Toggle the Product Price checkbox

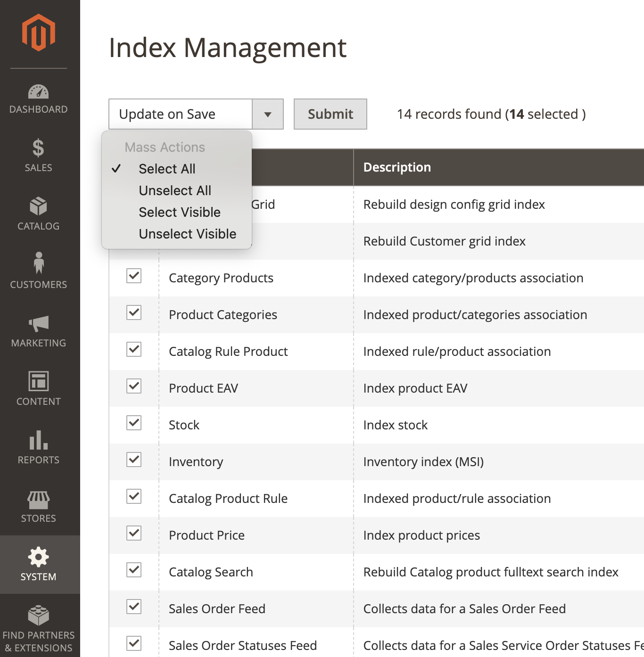(x=133, y=533)
